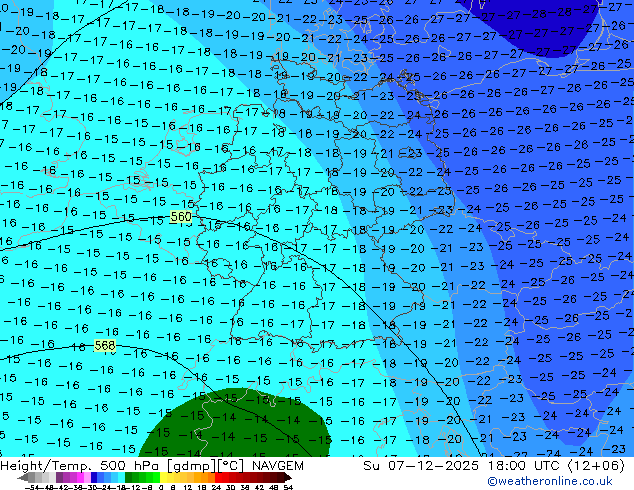Click the '[°C]' unit label

(x=231, y=466)
